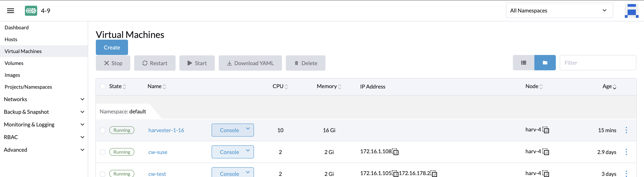The image size is (644, 177).
Task: Switch to flat list view
Action: coord(523,62)
